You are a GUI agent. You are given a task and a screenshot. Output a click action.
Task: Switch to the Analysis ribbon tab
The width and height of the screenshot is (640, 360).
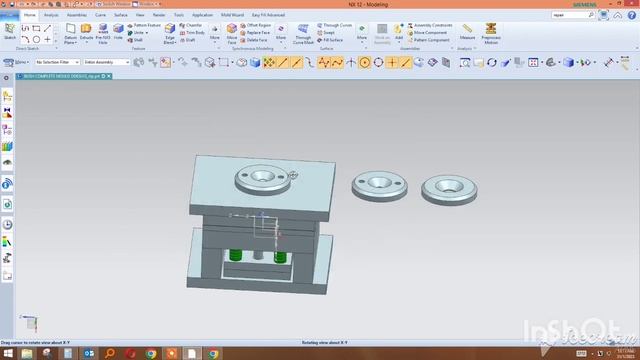[51, 15]
